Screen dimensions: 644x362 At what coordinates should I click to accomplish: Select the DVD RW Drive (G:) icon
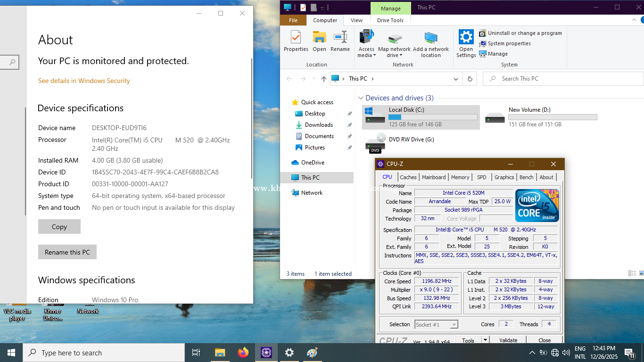[x=375, y=143]
